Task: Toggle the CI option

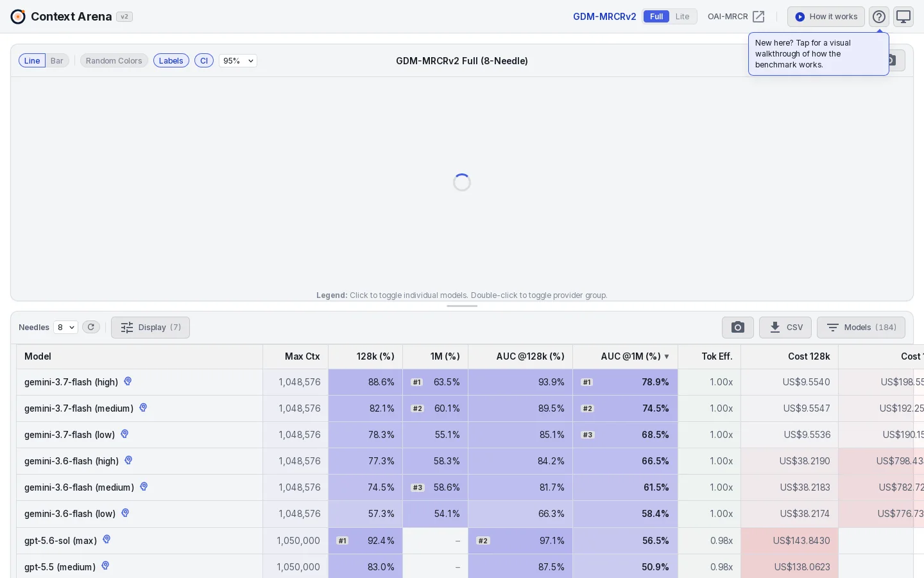Action: click(x=204, y=61)
